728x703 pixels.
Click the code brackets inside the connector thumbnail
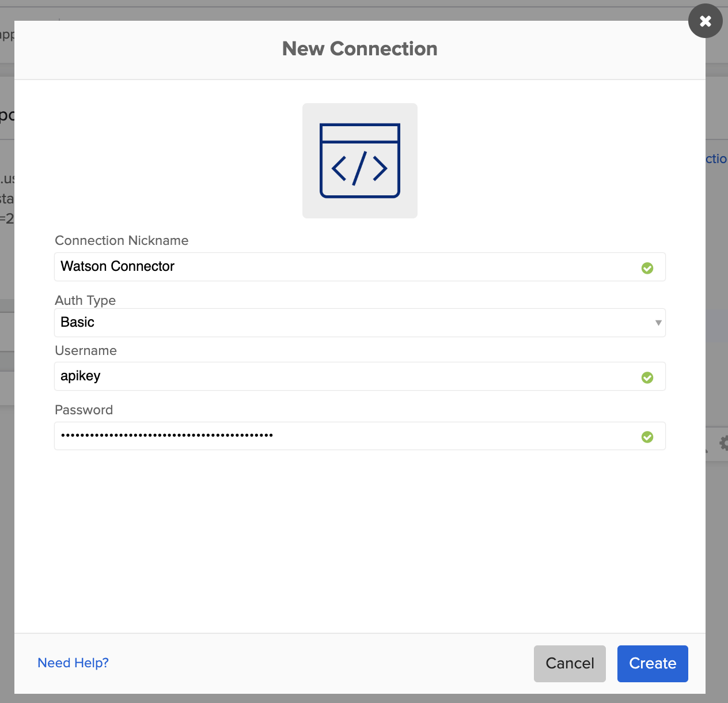(x=359, y=169)
